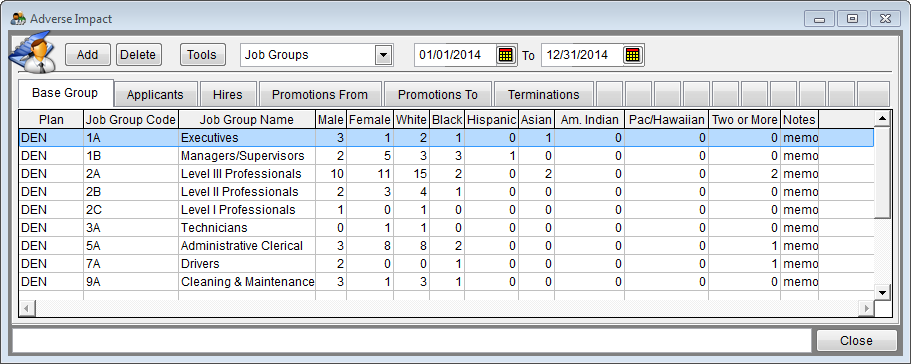Viewport: 911px width, 364px height.
Task: Click Female value 8 in Administrative Clerical
Action: pos(370,246)
